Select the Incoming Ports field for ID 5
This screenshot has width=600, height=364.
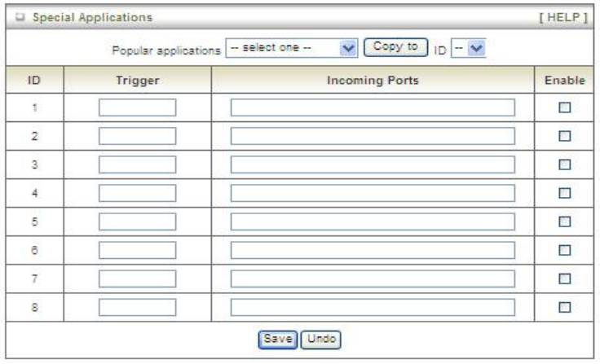(x=373, y=221)
